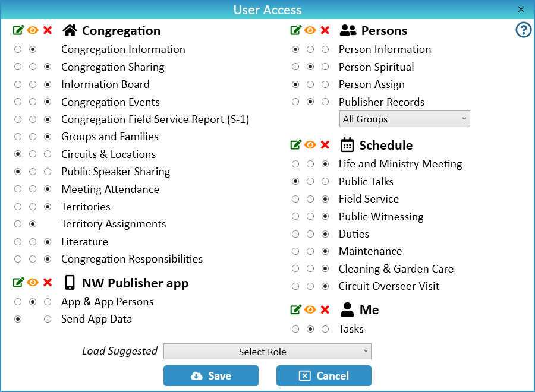This screenshot has height=392, width=535.
Task: Click the Save button
Action: (211, 375)
